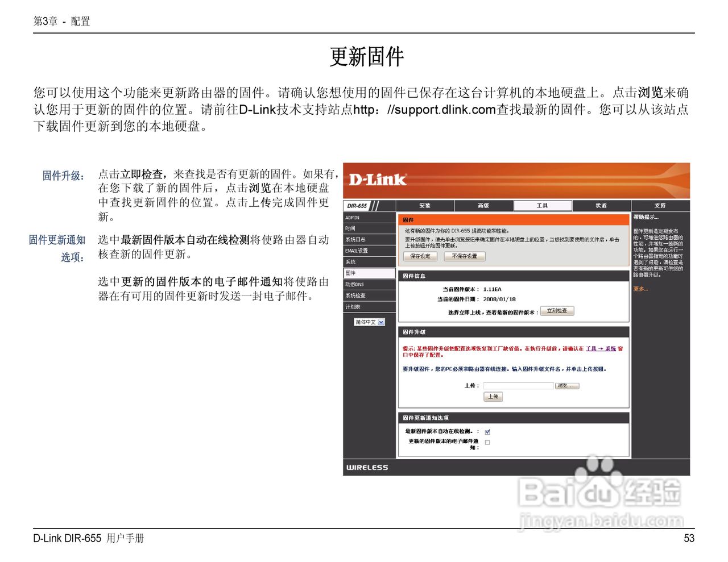Viewport: 728px width, 562px height.
Task: Click the firmware date 2008/01/18
Action: coord(499,299)
